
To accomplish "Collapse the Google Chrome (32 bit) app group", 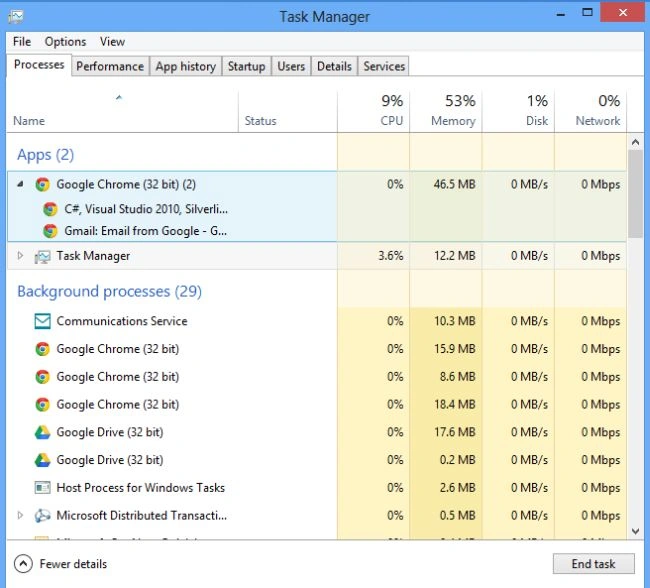I will (x=20, y=184).
